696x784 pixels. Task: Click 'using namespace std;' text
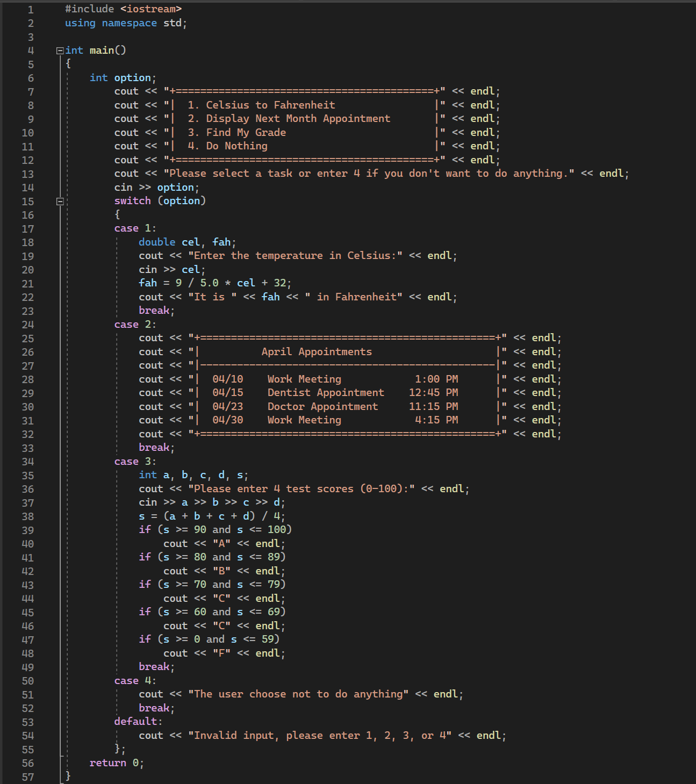click(x=126, y=23)
